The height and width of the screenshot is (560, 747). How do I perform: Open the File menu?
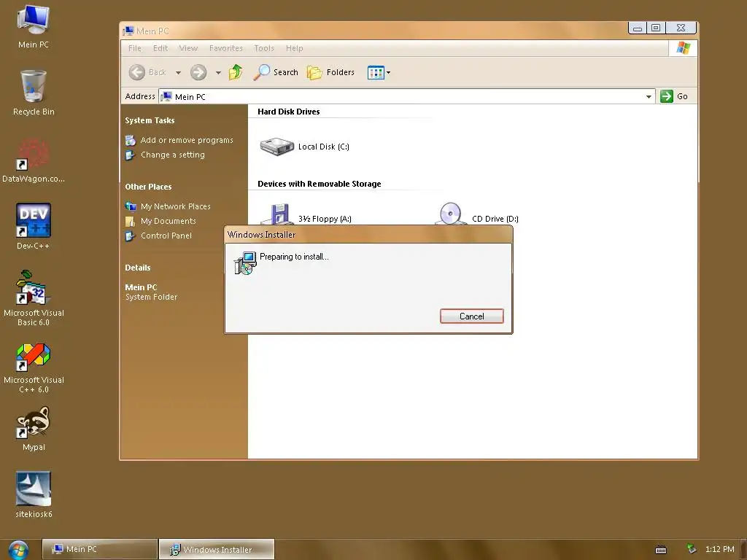135,48
